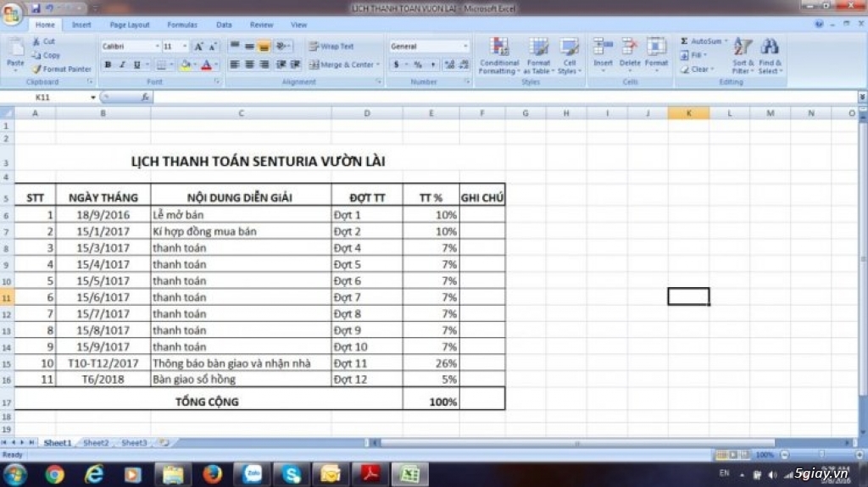
Task: Toggle middle vertical align
Action: 250,47
